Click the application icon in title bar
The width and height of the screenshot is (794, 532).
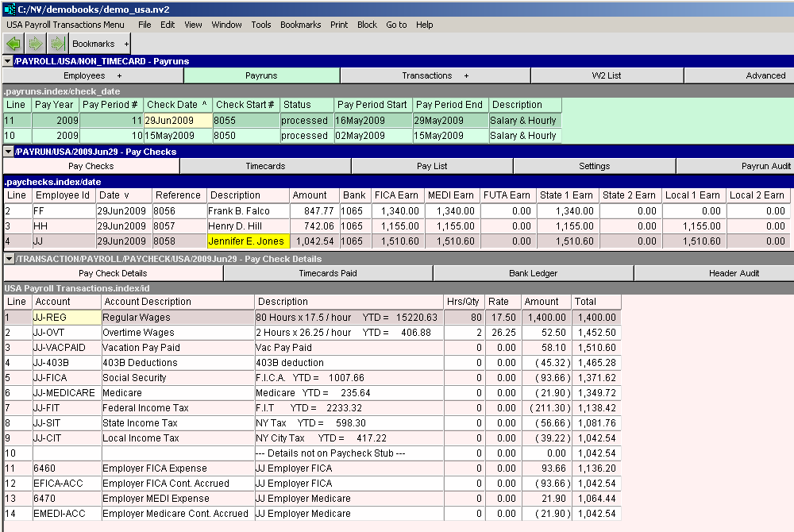coord(9,9)
